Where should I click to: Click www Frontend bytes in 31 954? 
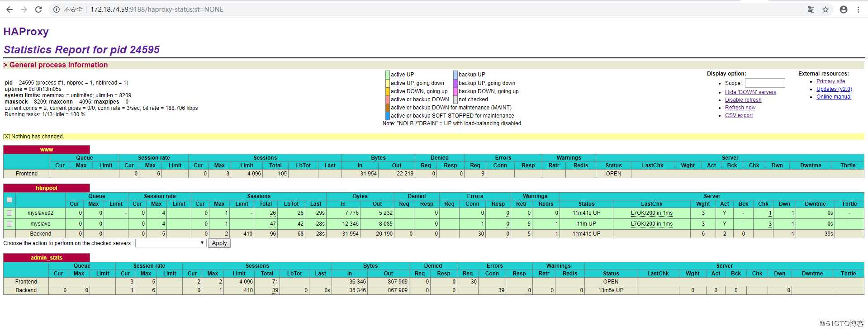tap(368, 174)
